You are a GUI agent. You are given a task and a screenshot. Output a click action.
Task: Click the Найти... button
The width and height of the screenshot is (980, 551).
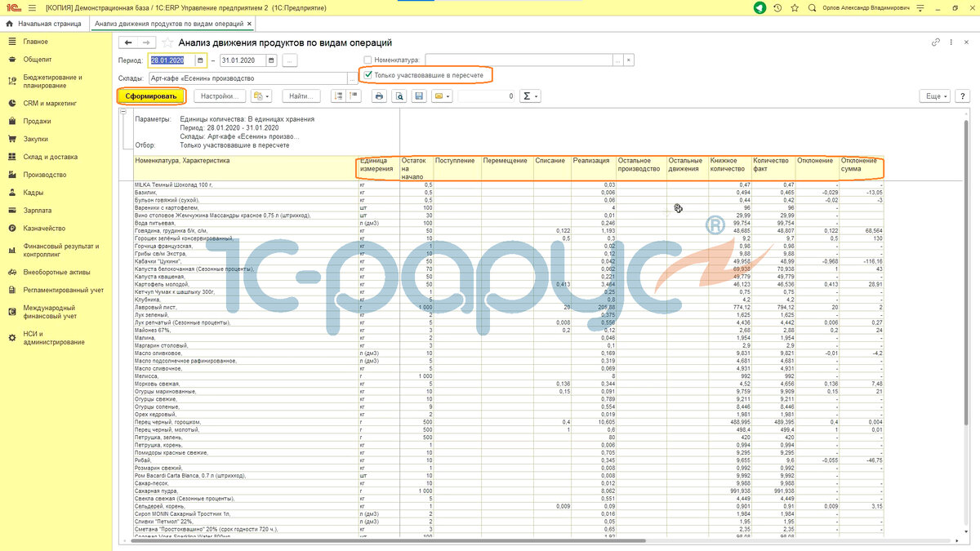pos(301,96)
